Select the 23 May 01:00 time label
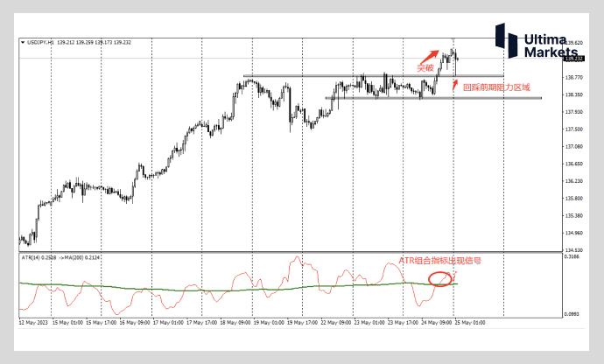The width and height of the screenshot is (604, 364). point(369,323)
